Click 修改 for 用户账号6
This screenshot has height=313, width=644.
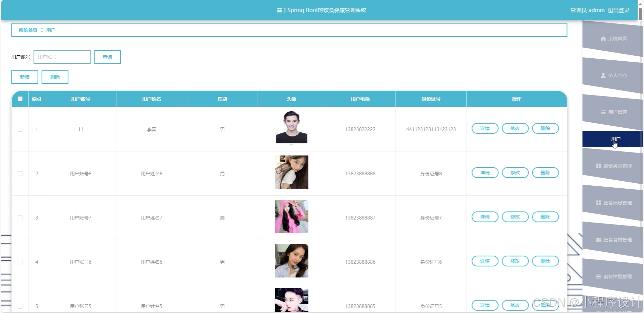[515, 261]
